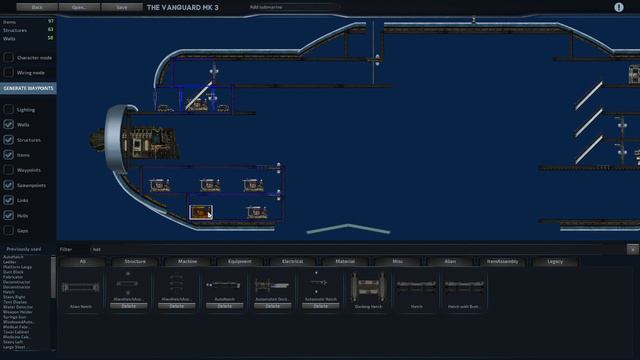The height and width of the screenshot is (360, 640).
Task: Uncheck the Links checkbox
Action: (x=9, y=200)
